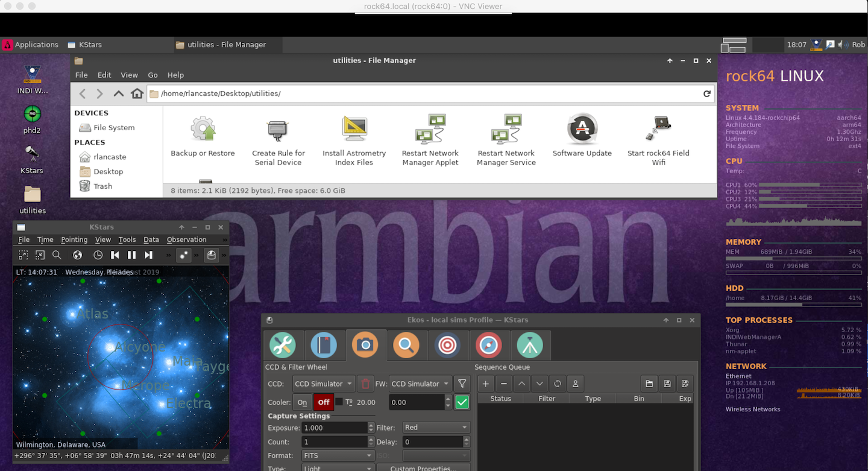Viewport: 868px width, 471px height.
Task: Add a job to Sequence Queue with plus
Action: 486,384
